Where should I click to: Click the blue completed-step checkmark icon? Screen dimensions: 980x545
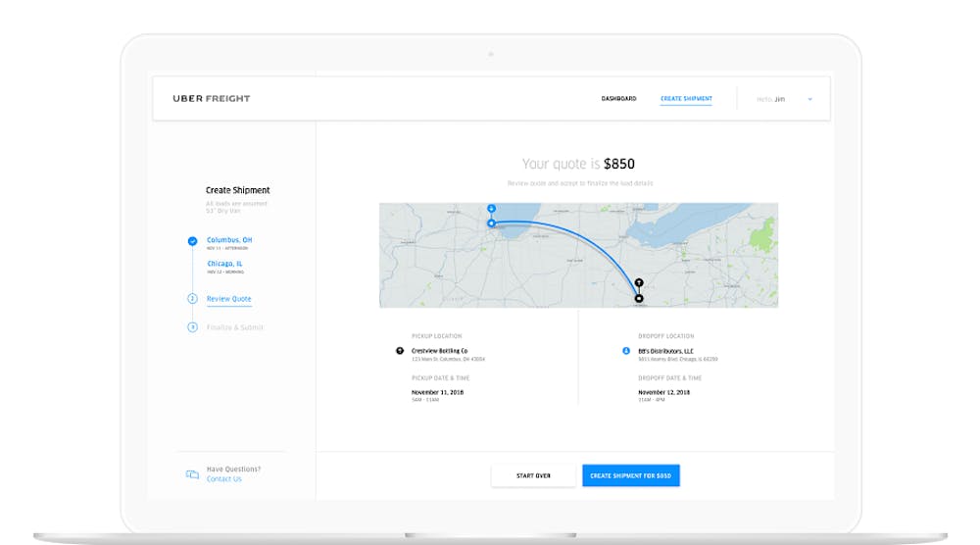point(192,240)
